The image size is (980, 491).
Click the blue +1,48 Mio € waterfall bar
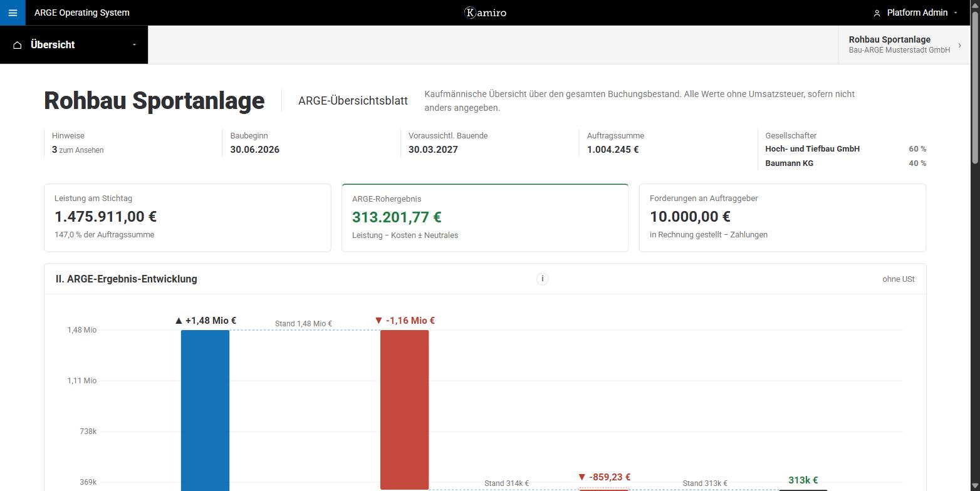coord(205,410)
